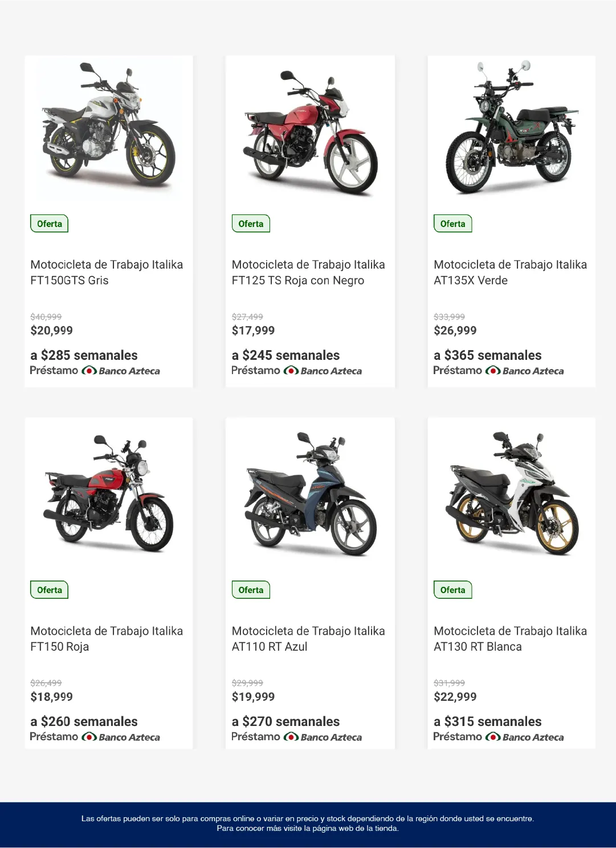View the AT110 RT Azul motorcycle photo

click(x=311, y=494)
